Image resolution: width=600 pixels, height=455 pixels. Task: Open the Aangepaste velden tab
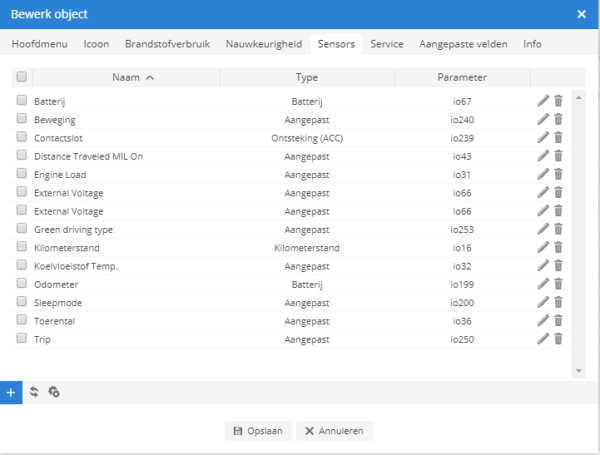click(x=463, y=44)
